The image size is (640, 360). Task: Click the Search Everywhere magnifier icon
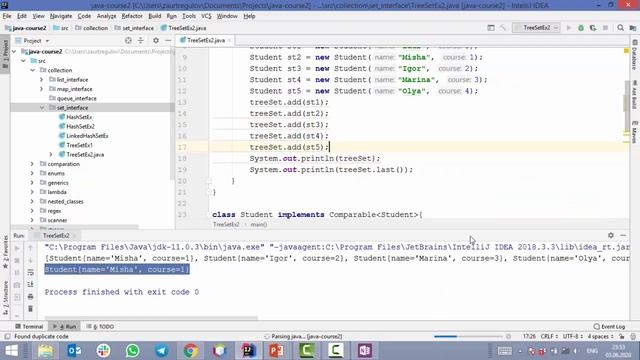point(620,28)
